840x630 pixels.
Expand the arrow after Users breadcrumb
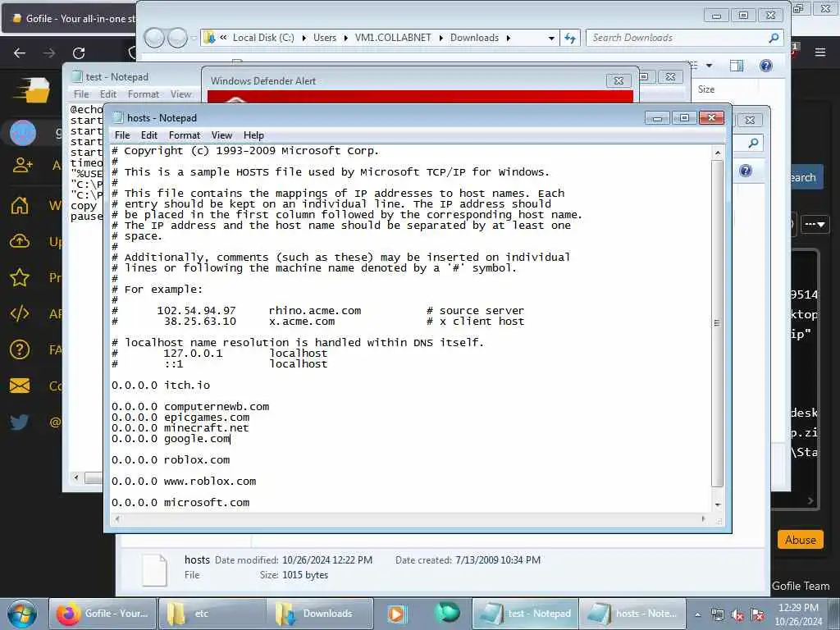tap(345, 38)
